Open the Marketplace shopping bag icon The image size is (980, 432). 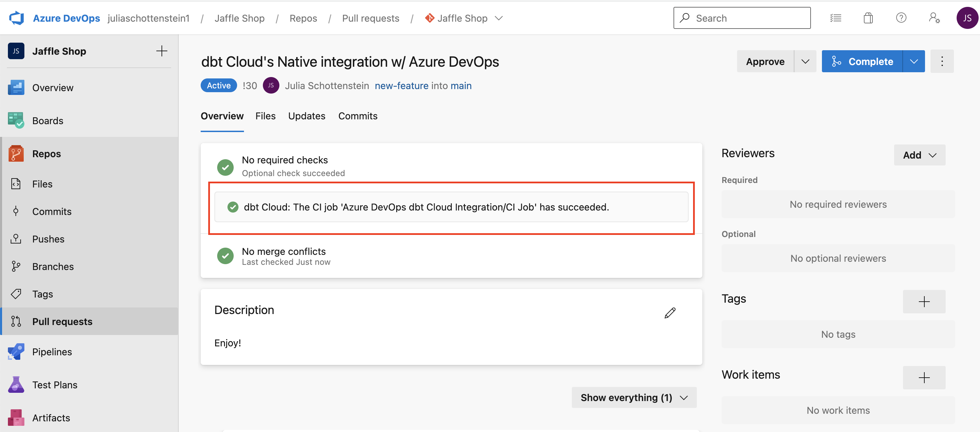point(868,18)
